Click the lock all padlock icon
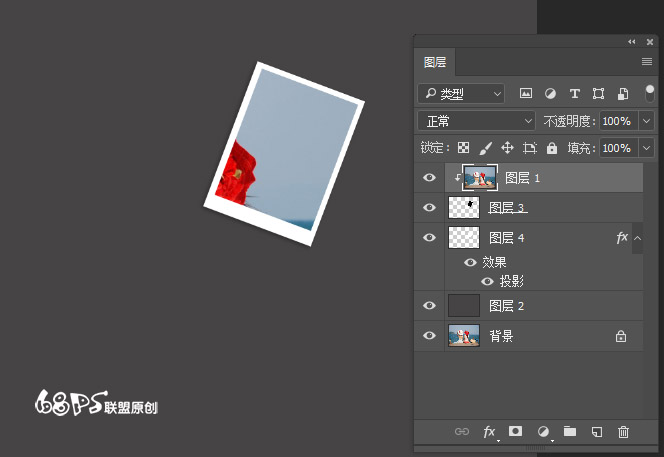664x457 pixels. point(551,148)
